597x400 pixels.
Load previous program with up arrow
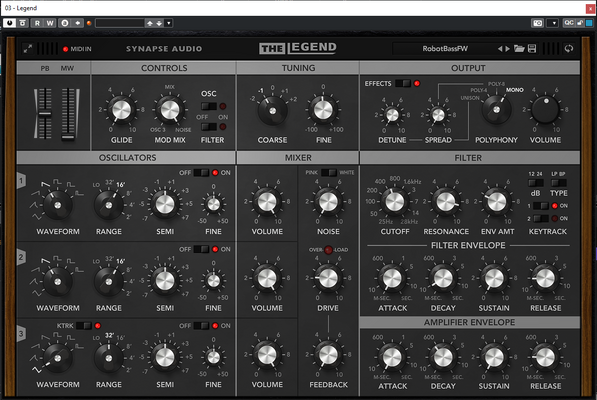point(150,23)
